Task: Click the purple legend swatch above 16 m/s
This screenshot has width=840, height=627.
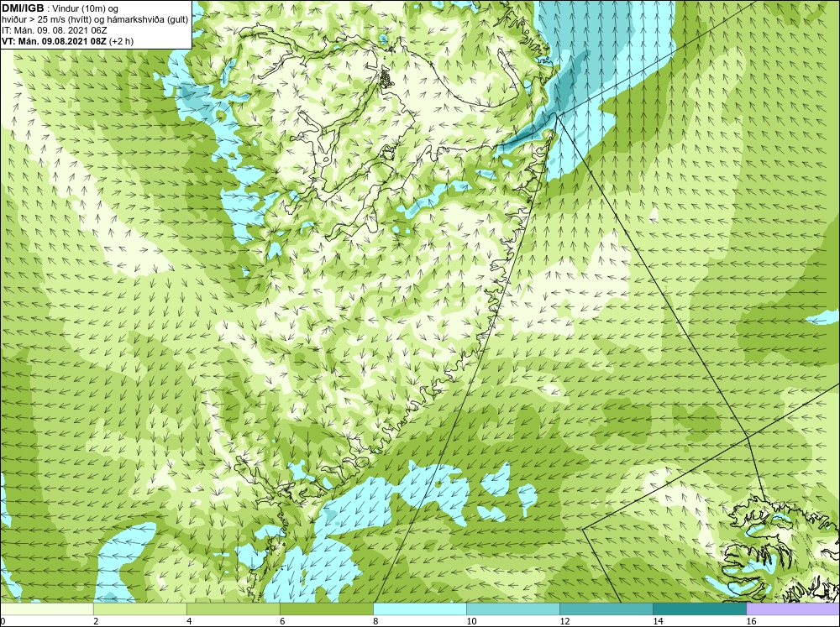Action: [793, 609]
